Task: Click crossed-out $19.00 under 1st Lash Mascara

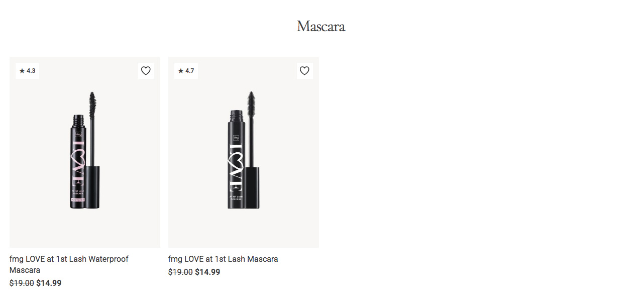Action: [x=180, y=272]
